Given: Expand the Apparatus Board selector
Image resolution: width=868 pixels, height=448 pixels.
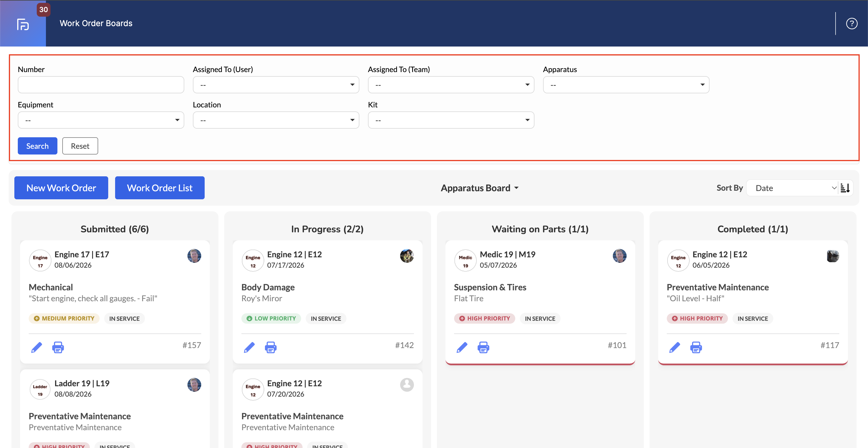Looking at the screenshot, I should coord(479,188).
